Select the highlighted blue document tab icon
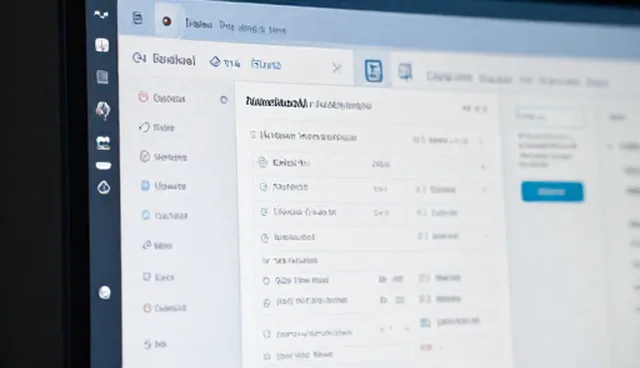640x368 pixels. click(x=373, y=71)
